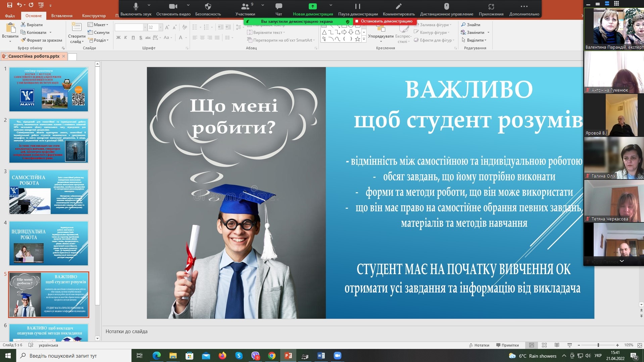Open Zoom annotation (Комментировать) tool
Image resolution: width=644 pixels, height=362 pixels.
pos(398,7)
